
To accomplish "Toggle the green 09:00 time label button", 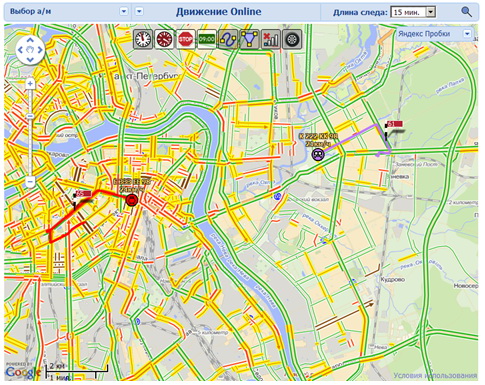I will pos(207,39).
